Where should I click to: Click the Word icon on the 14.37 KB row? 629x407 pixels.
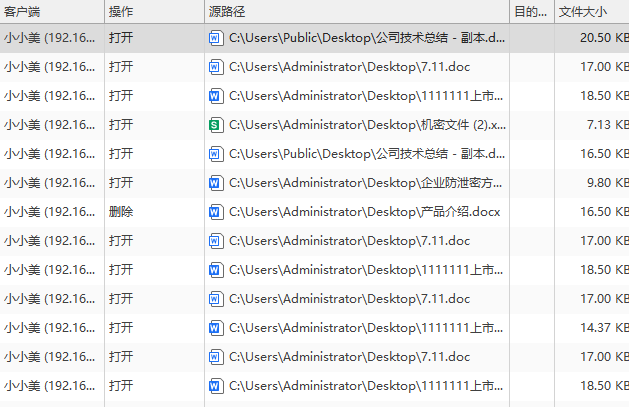tap(216, 328)
